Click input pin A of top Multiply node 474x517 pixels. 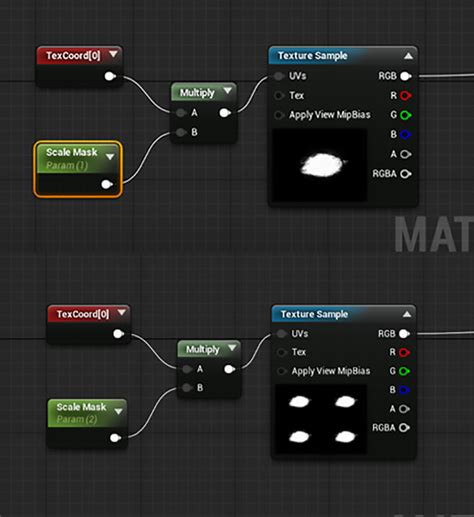click(181, 113)
